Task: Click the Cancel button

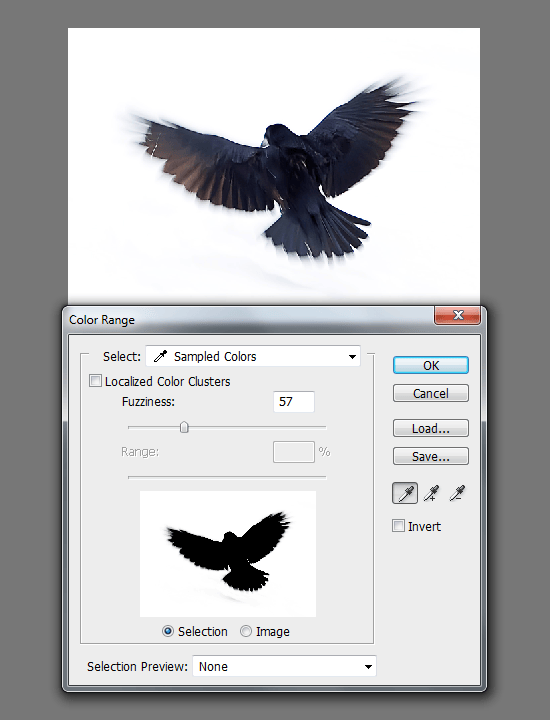Action: (x=431, y=393)
